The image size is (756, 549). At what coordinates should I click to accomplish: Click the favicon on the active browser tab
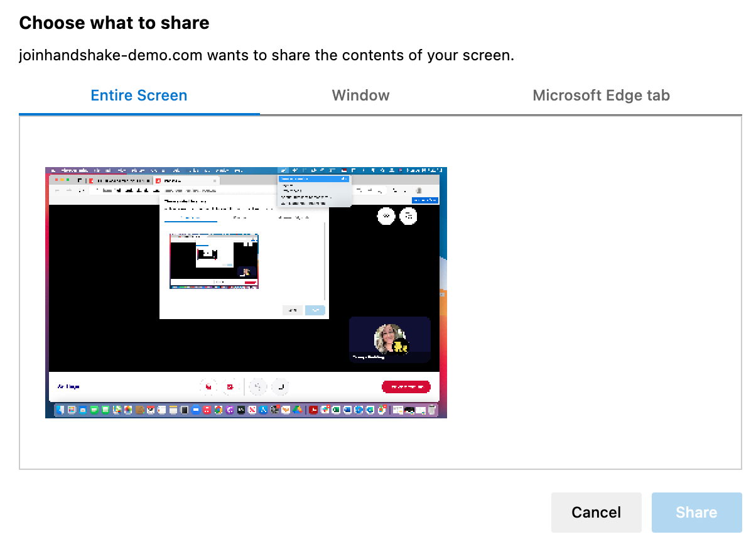point(158,180)
